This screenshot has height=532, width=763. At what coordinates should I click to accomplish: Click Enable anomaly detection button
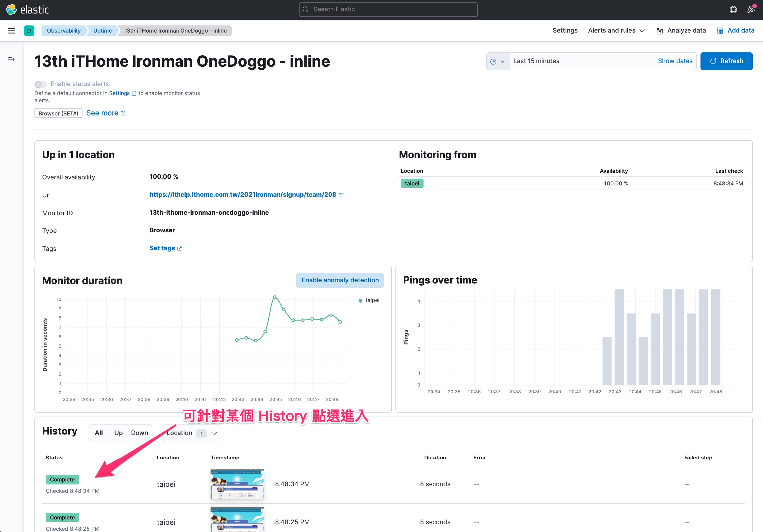point(340,280)
